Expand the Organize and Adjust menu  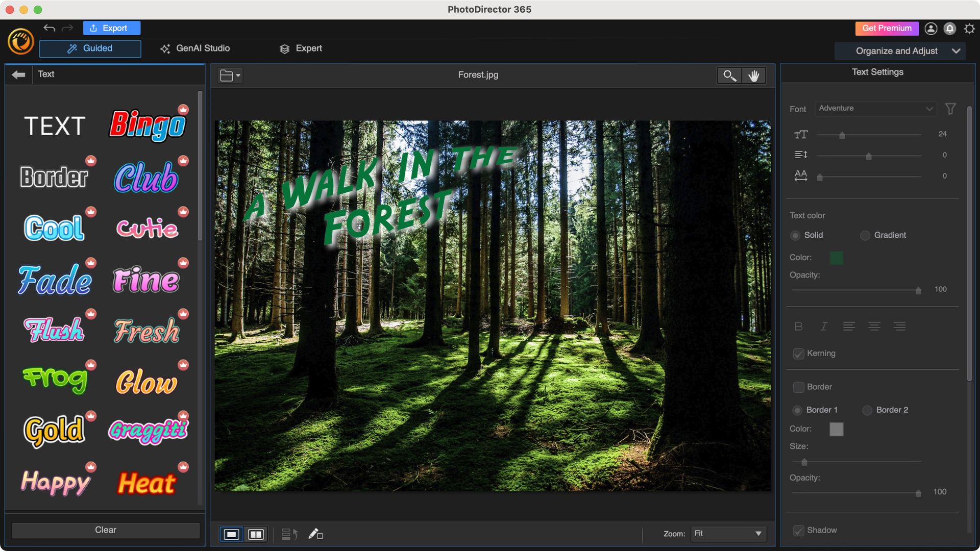900,51
